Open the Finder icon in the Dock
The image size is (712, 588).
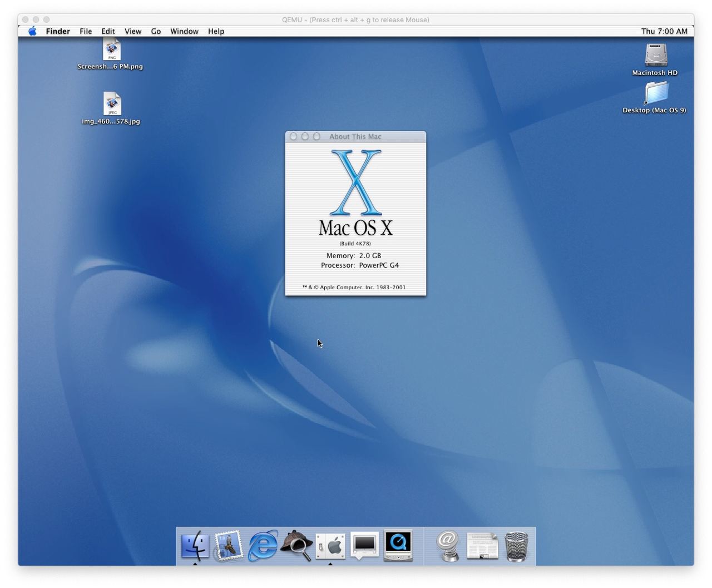tap(195, 546)
